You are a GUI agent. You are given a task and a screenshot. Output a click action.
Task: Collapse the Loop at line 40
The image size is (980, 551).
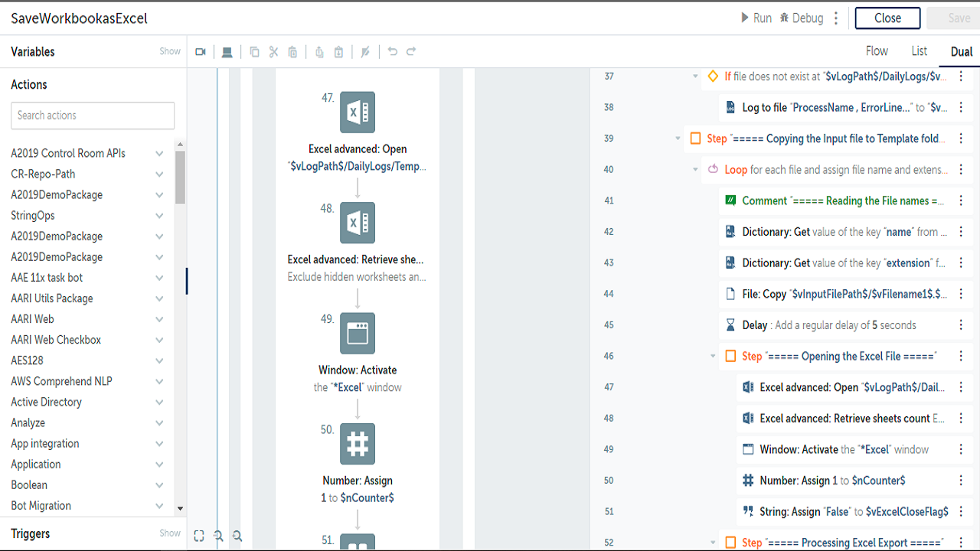pos(695,170)
